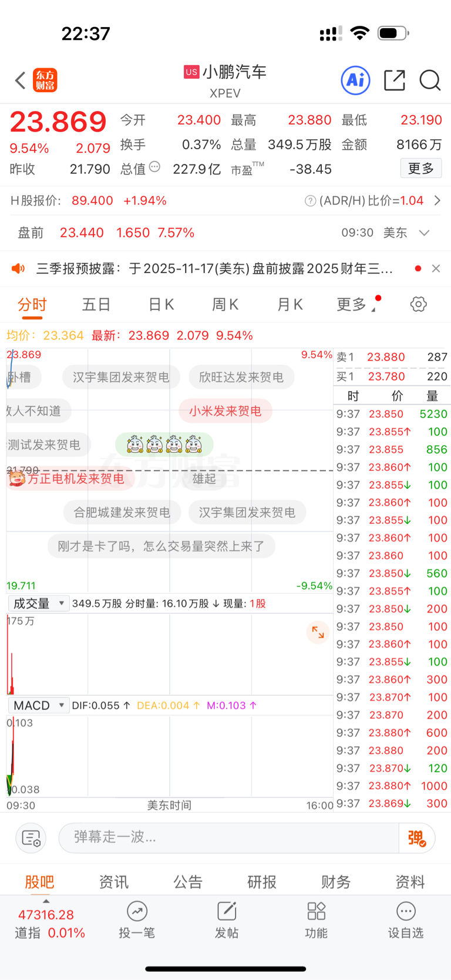
Task: Tap the announcement speaker icon
Action: [19, 268]
